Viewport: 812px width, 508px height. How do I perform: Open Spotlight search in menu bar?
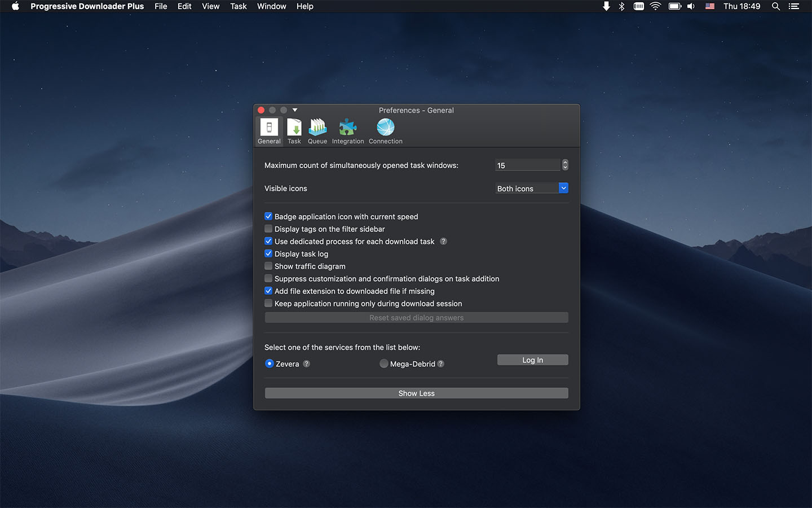coord(776,6)
